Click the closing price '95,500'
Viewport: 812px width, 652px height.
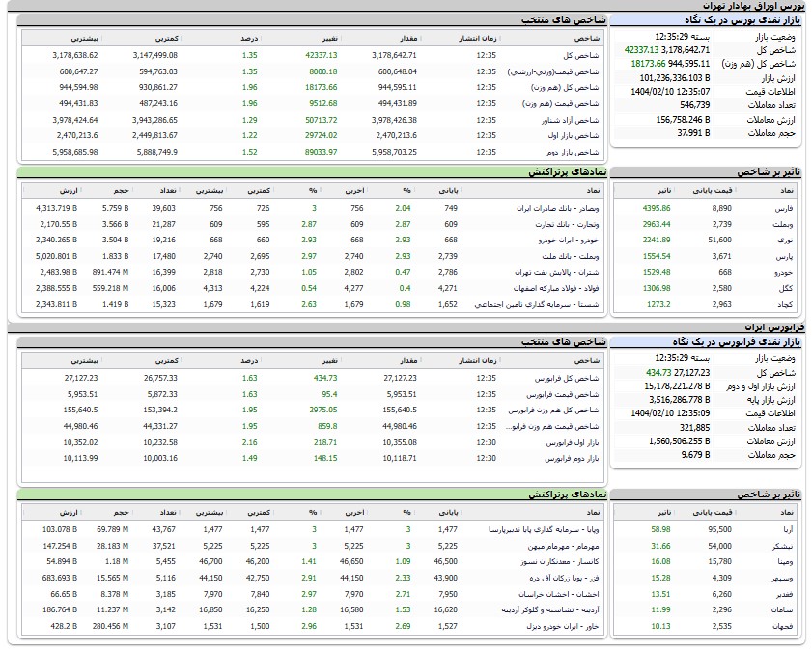click(x=720, y=529)
